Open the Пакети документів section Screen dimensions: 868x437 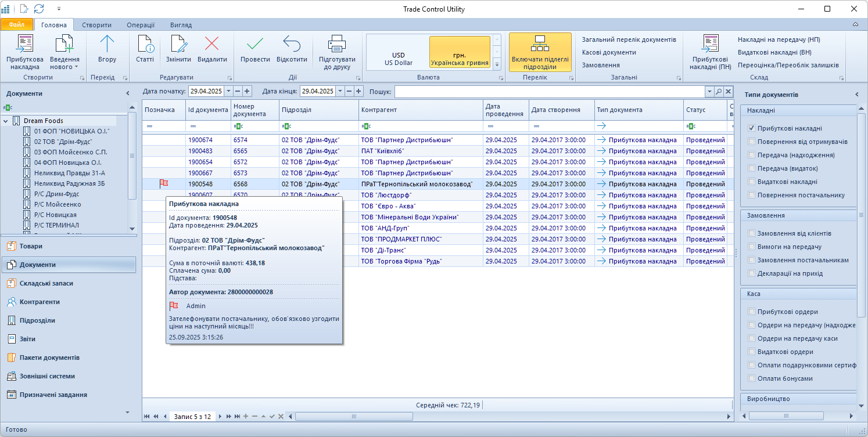pos(69,357)
